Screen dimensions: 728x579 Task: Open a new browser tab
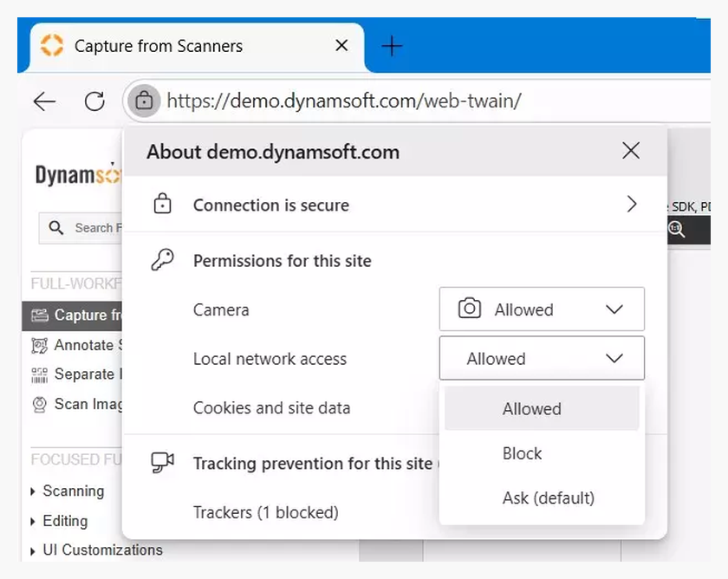392,47
